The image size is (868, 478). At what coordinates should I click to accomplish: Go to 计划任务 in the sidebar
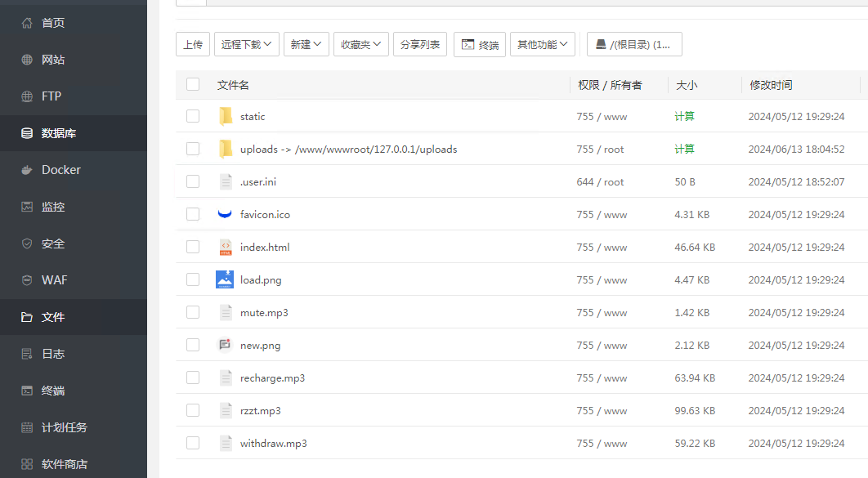(x=64, y=427)
